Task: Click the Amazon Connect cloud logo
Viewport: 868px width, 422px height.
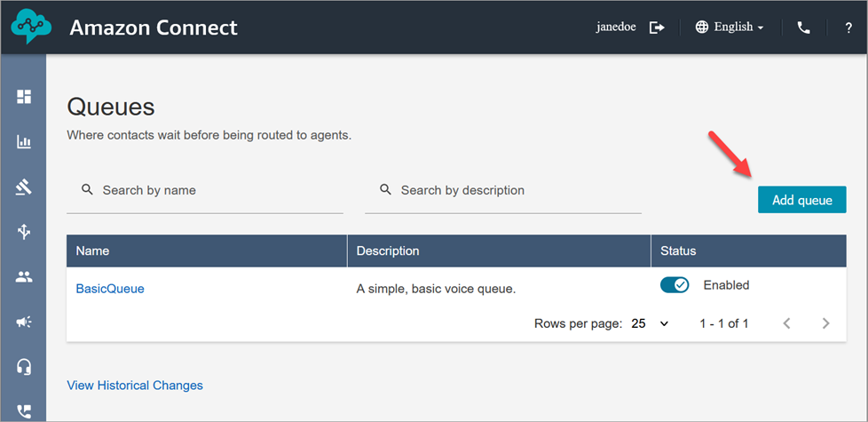Action: tap(33, 28)
